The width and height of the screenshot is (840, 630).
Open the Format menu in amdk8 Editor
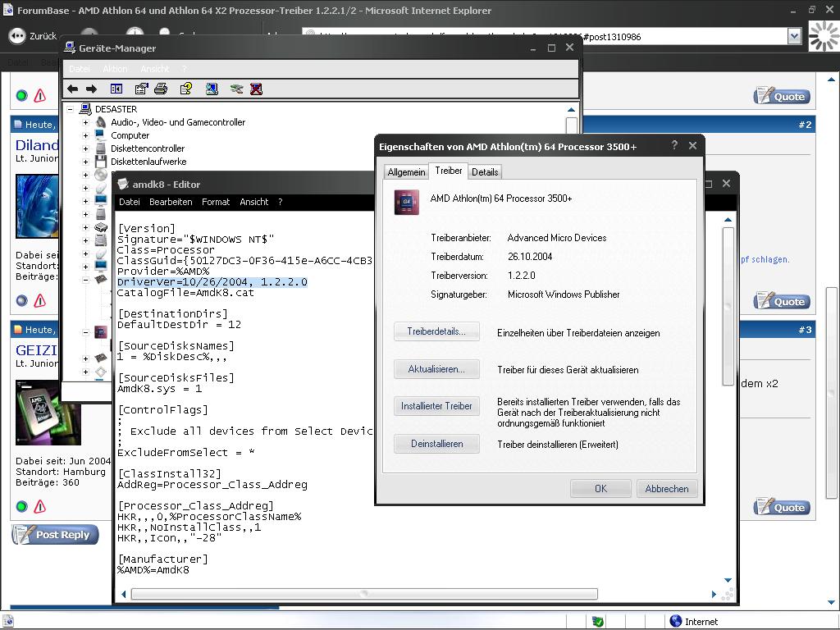pos(216,202)
